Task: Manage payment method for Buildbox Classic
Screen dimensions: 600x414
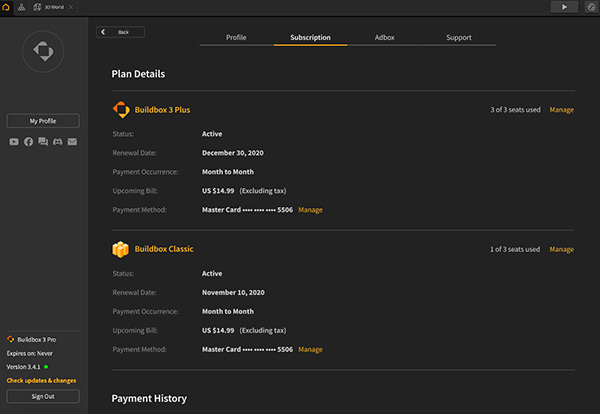Action: 310,349
